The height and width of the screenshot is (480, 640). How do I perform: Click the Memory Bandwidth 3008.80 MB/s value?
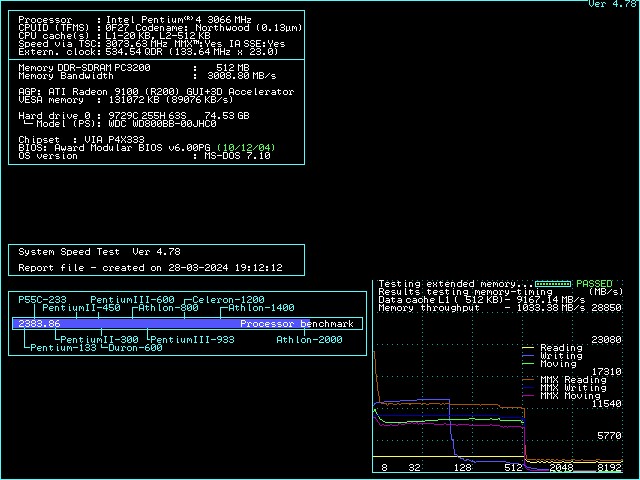pyautogui.click(x=242, y=76)
